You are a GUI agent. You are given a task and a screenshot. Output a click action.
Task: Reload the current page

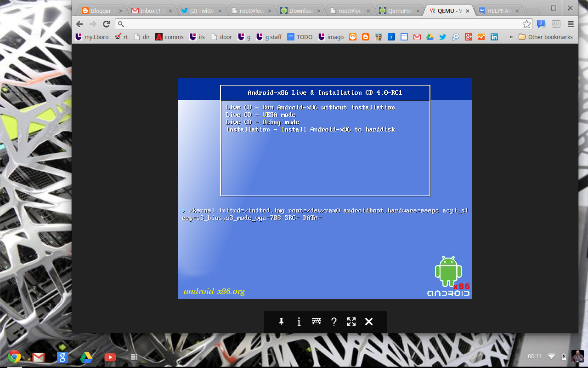click(106, 24)
